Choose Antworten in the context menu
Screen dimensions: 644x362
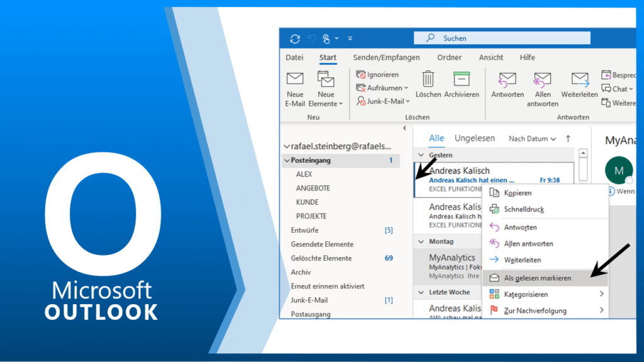(545, 227)
